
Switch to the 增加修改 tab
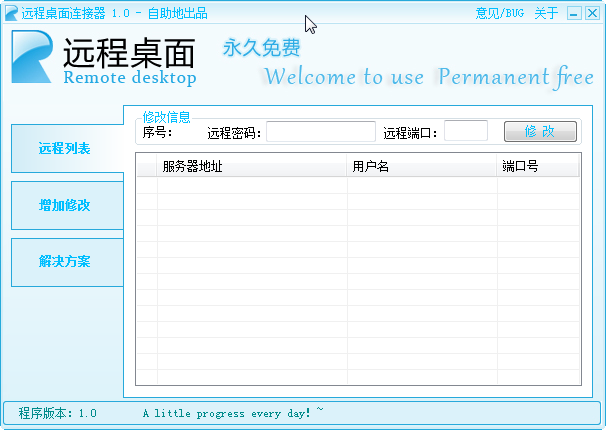68,205
